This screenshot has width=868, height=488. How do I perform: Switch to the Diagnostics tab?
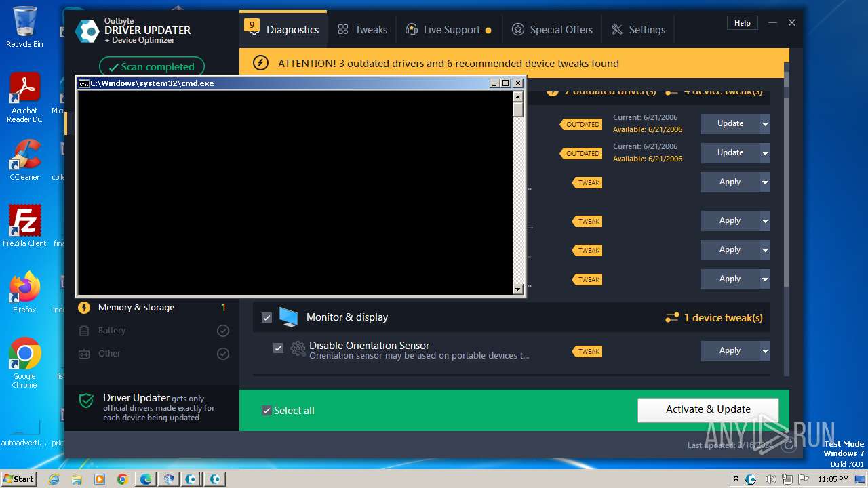click(283, 29)
